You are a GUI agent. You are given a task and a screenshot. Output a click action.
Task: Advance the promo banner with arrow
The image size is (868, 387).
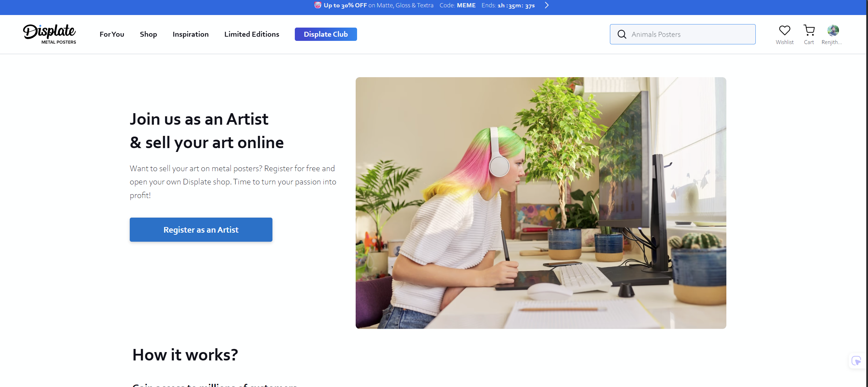click(x=547, y=5)
